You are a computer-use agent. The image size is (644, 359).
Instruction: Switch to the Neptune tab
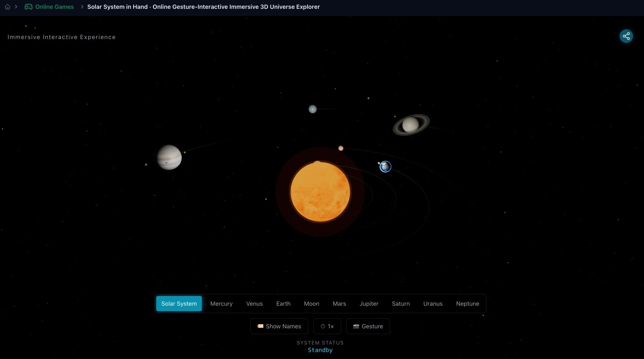(468, 304)
